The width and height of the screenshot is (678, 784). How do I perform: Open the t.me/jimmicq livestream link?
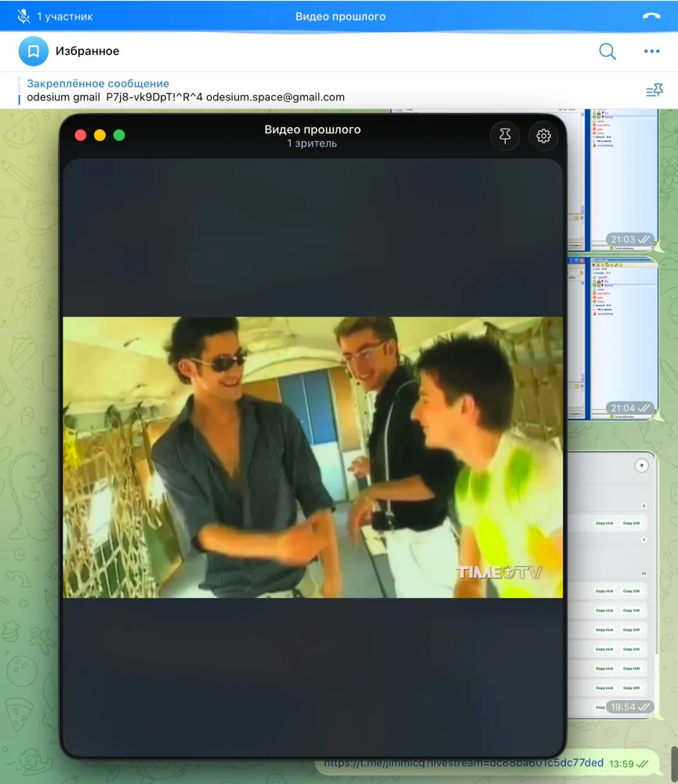[x=463, y=763]
